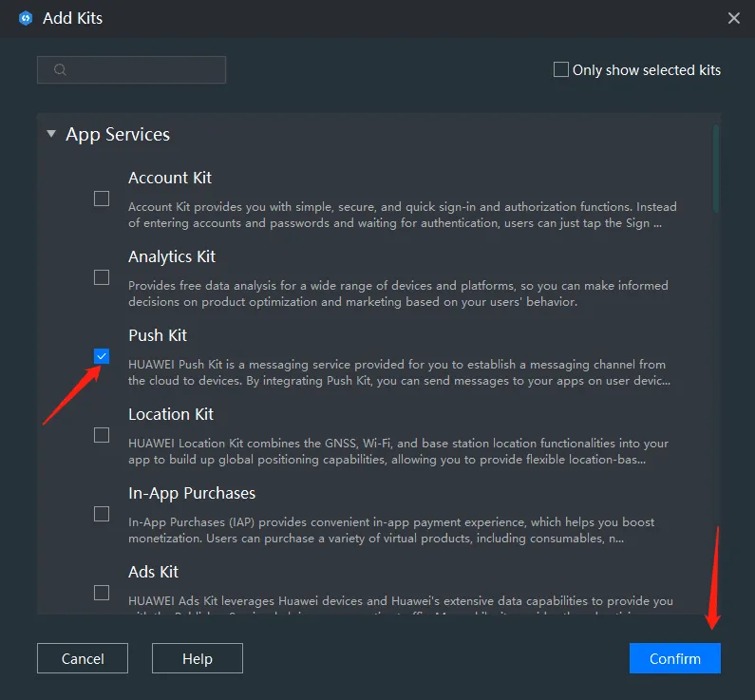Enable the Ads Kit checkbox
The height and width of the screenshot is (700, 755).
(x=102, y=593)
